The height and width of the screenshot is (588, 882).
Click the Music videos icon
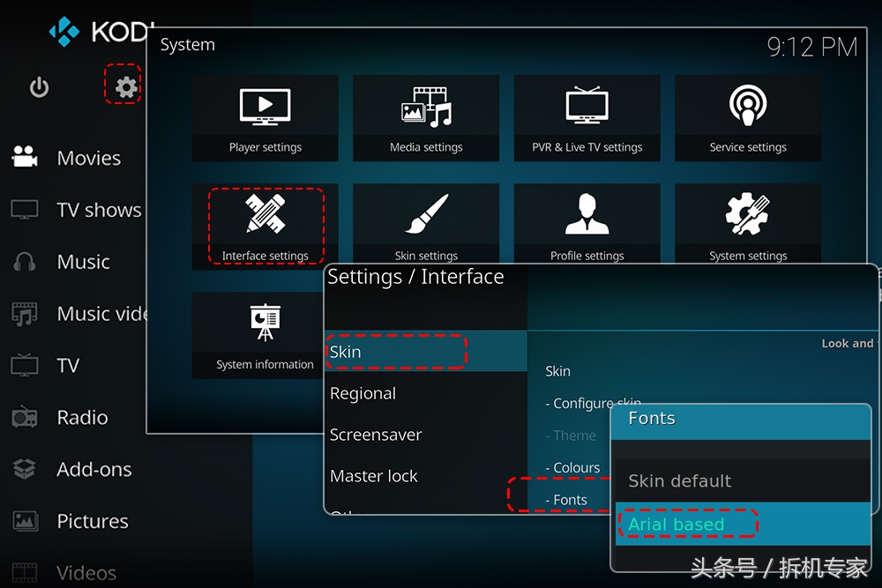click(25, 314)
